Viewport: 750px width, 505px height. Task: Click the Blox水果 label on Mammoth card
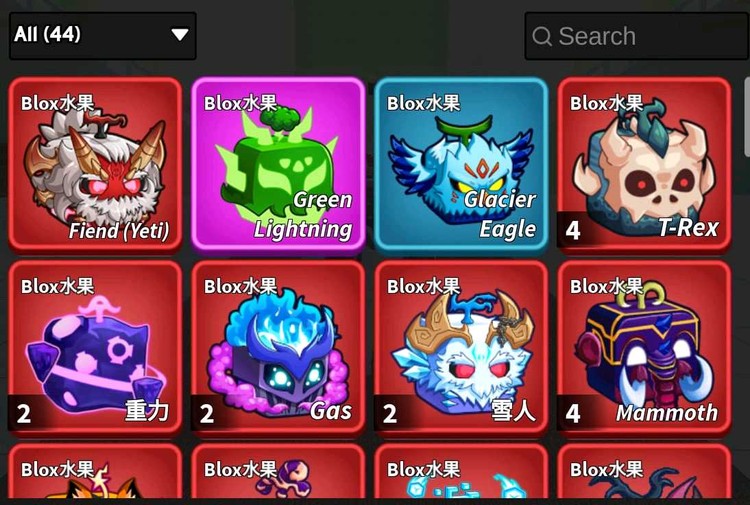click(x=607, y=286)
